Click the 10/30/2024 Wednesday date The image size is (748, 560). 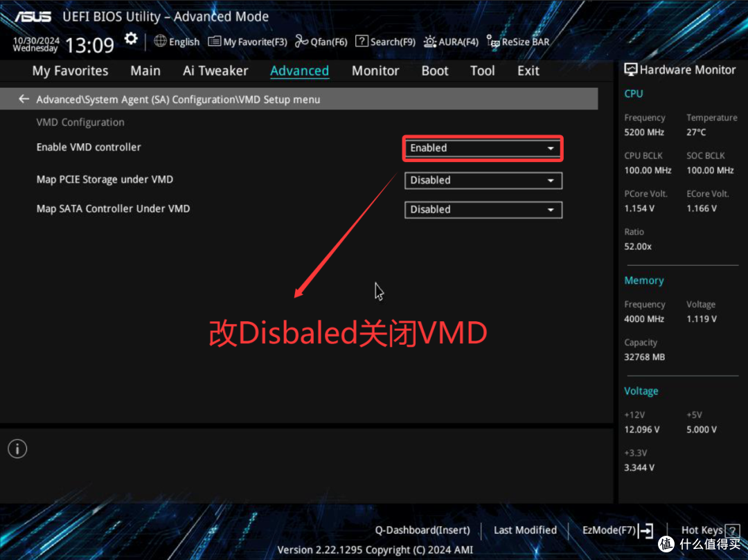(36, 44)
